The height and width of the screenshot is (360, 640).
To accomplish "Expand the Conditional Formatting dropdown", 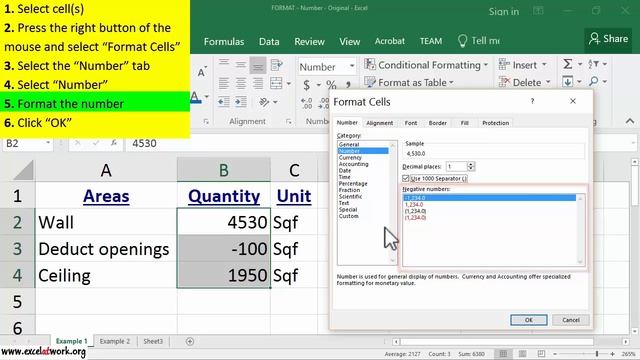I will [x=486, y=65].
